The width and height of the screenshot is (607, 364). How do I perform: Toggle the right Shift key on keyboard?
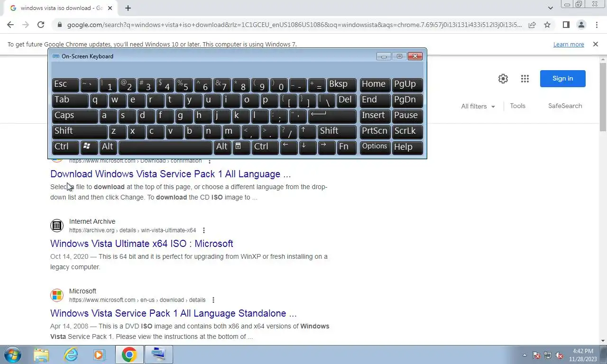click(337, 132)
